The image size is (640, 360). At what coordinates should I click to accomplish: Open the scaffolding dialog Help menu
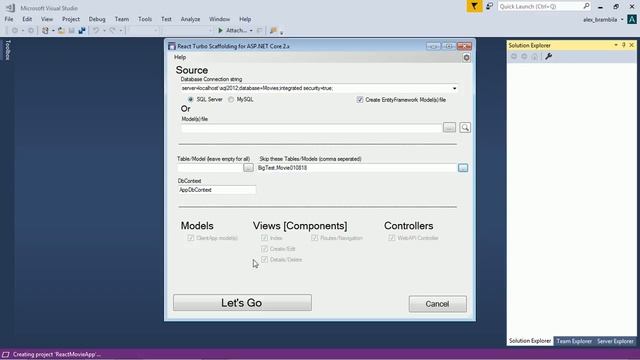pyautogui.click(x=180, y=57)
